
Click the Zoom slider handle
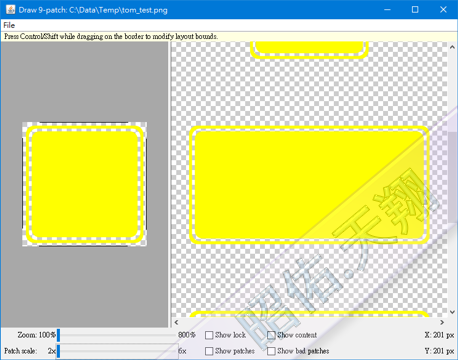pos(58,335)
